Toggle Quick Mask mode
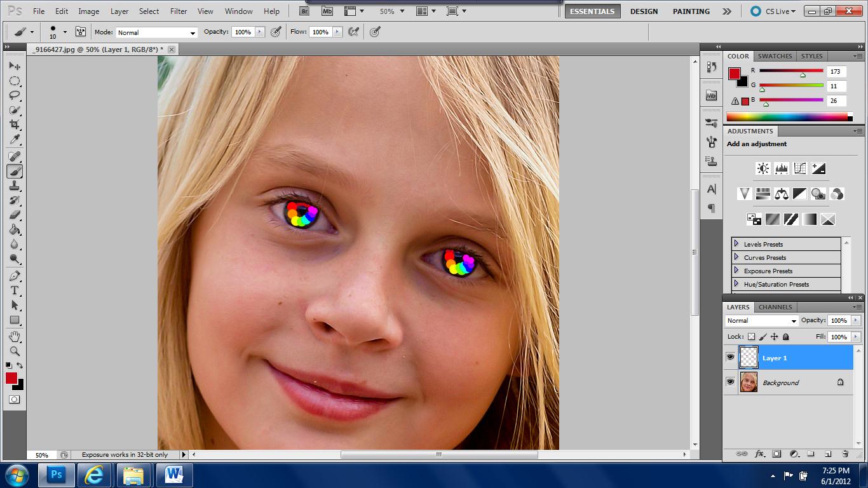Image resolution: width=868 pixels, height=488 pixels. coord(14,399)
